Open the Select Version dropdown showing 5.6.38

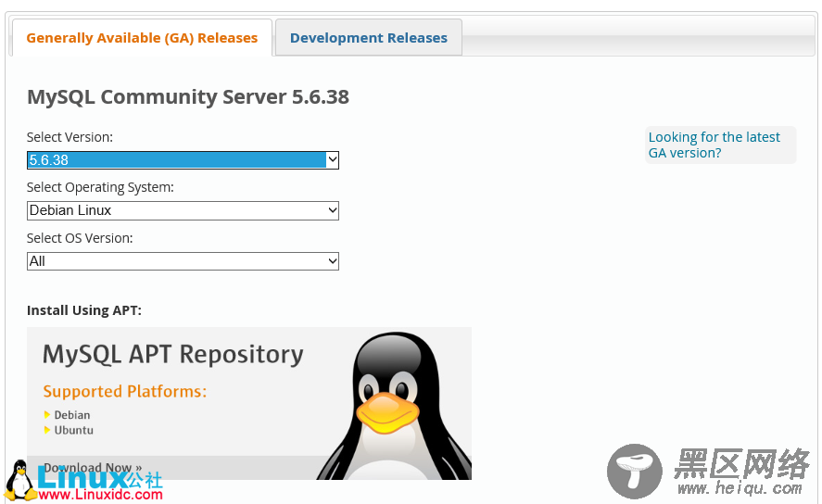click(x=183, y=159)
